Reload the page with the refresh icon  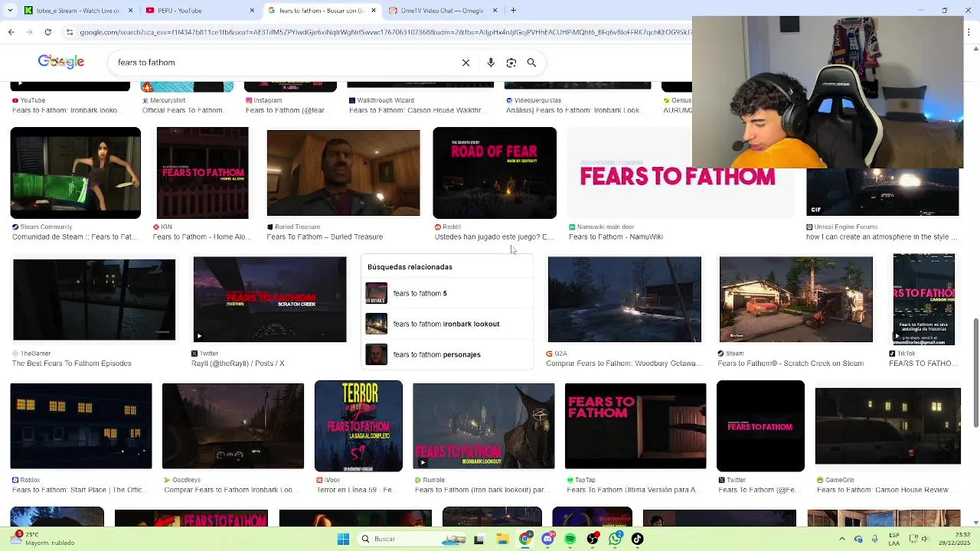(47, 32)
